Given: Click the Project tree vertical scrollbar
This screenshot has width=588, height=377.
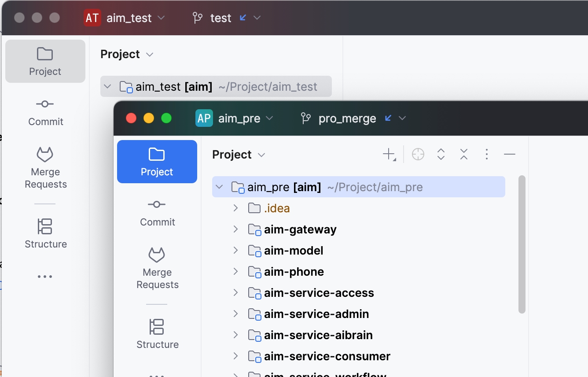Looking at the screenshot, I should coord(522,244).
